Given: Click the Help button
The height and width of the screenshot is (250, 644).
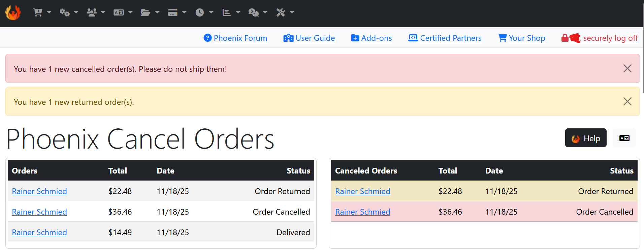Looking at the screenshot, I should point(586,138).
